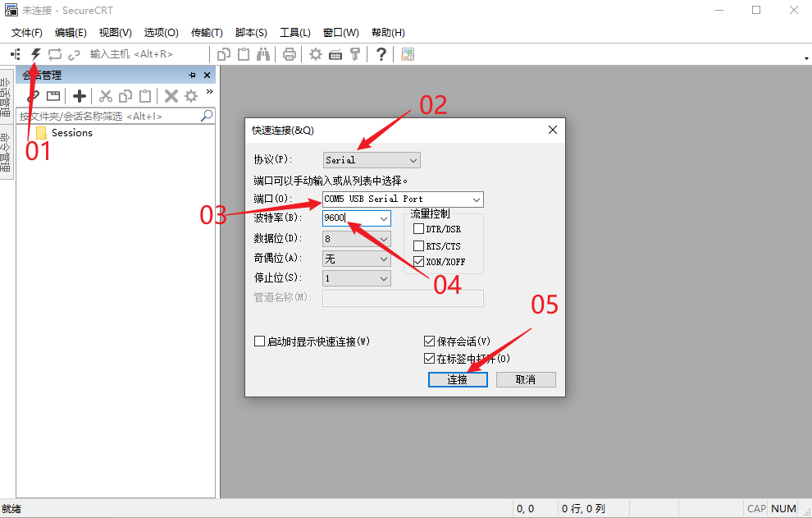Click the Help question mark icon

tap(381, 54)
